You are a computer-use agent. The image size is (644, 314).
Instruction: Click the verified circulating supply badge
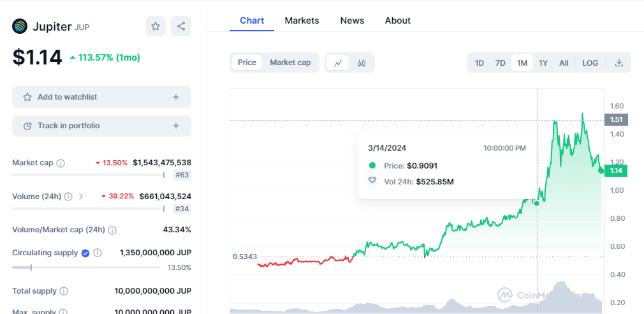[85, 253]
